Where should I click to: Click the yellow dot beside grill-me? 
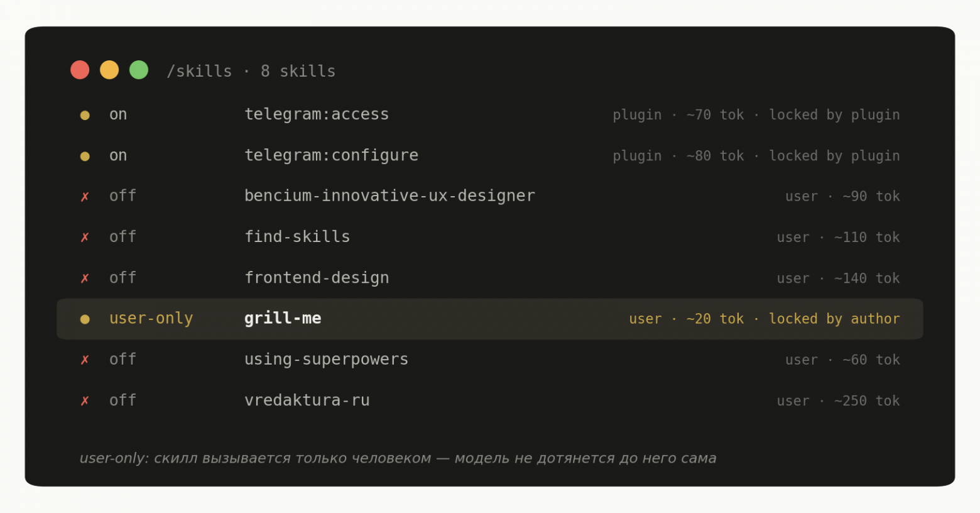pyautogui.click(x=85, y=319)
